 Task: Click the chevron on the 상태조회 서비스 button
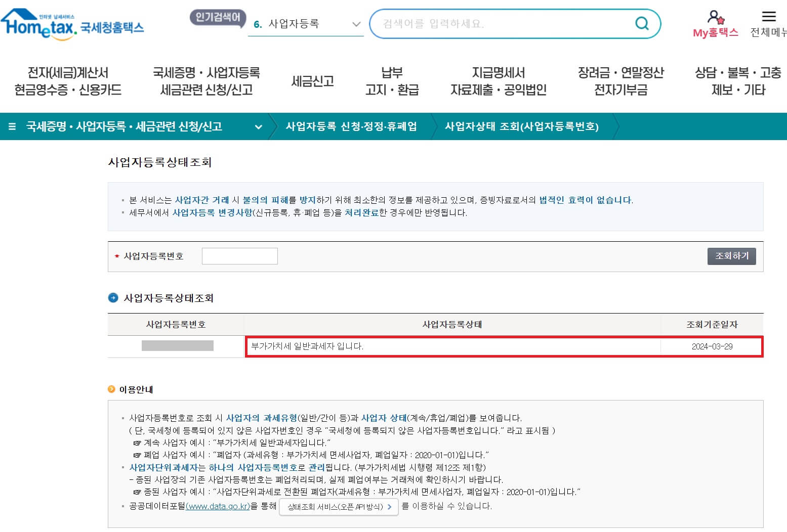389,507
